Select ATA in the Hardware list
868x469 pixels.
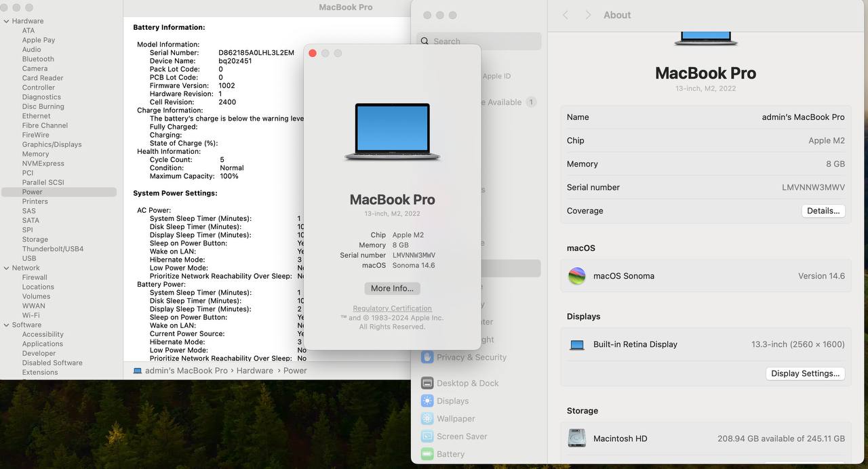click(x=28, y=30)
